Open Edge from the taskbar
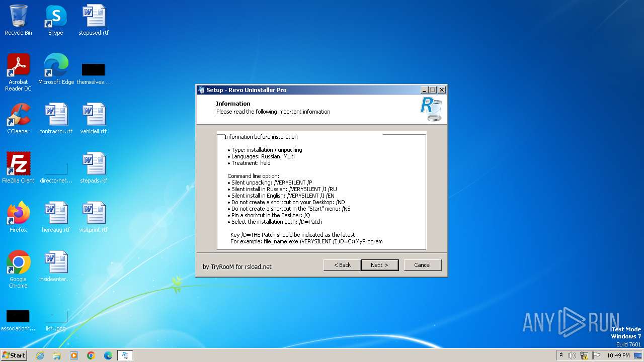 [108, 355]
